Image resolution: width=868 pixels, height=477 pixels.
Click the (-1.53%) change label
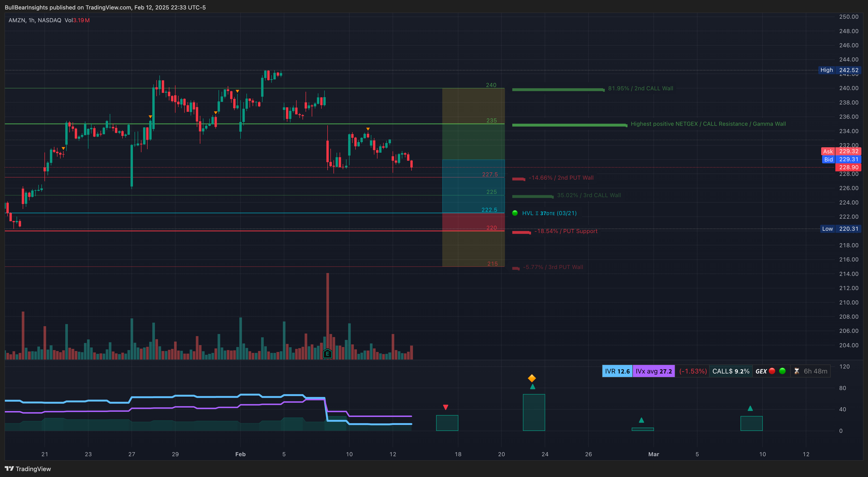(693, 371)
